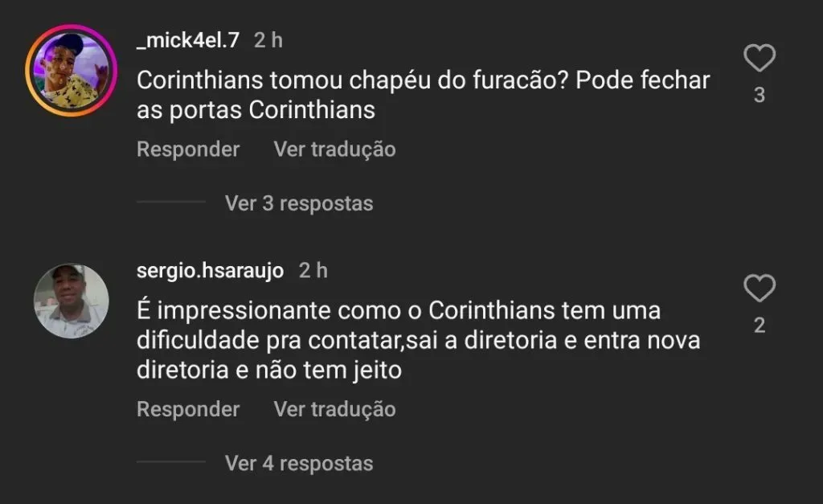Translate the comment about the diretoria

click(x=334, y=409)
